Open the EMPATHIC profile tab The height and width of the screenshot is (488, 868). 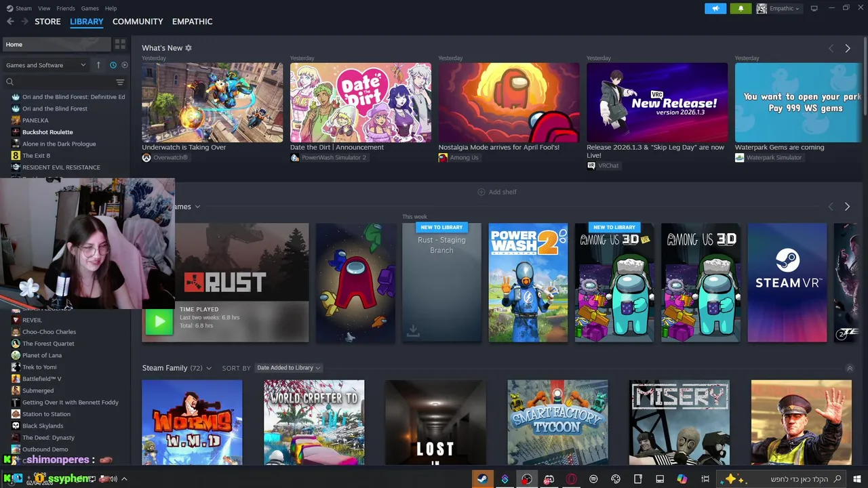coord(193,22)
